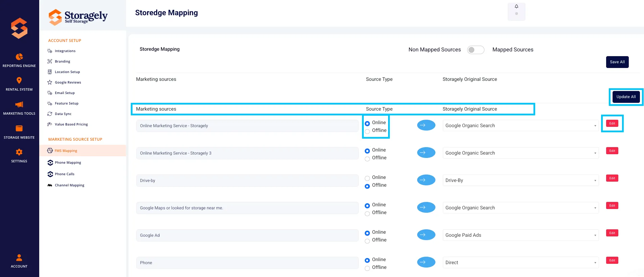Open FMS Mapping in the sidebar
Image resolution: width=644 pixels, height=277 pixels.
(83, 151)
